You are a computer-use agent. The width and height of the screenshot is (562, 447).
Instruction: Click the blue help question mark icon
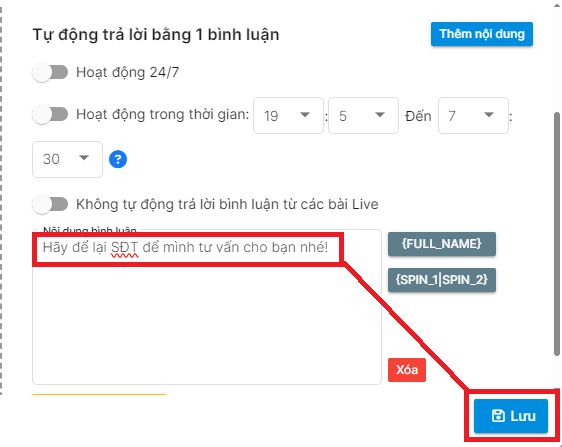click(118, 159)
